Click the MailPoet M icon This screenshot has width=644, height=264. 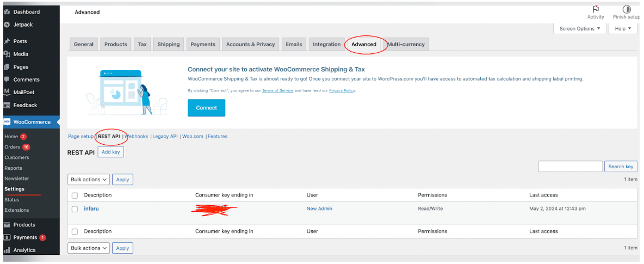[7, 91]
